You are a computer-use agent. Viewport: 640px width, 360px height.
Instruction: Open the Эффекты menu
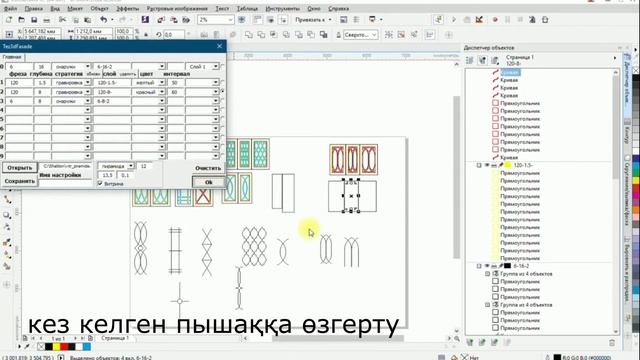(127, 9)
